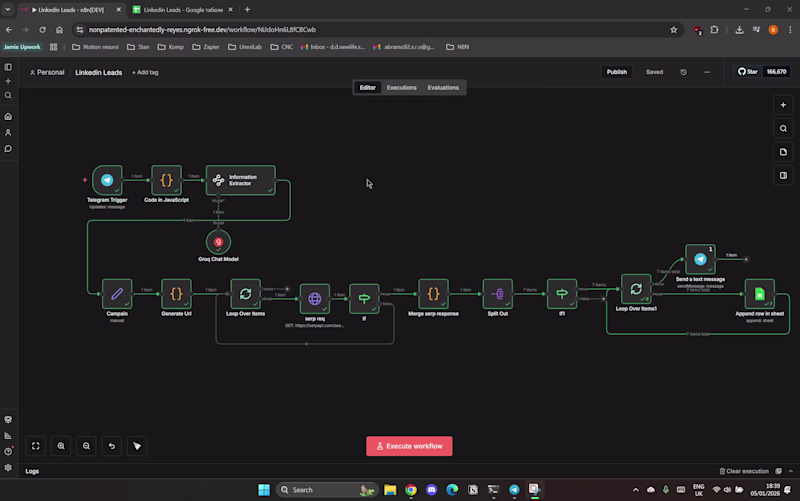The width and height of the screenshot is (800, 501).
Task: Tidy up workflow nodes
Action: [x=137, y=446]
